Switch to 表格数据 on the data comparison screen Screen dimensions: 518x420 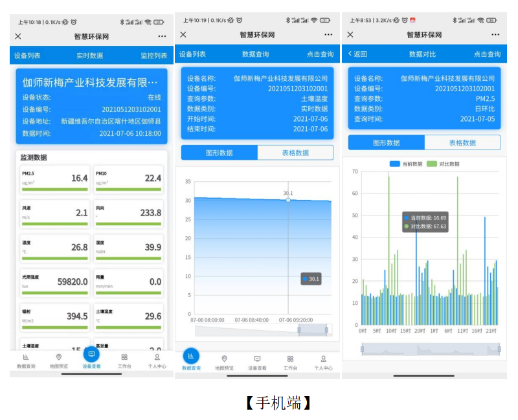click(x=462, y=142)
